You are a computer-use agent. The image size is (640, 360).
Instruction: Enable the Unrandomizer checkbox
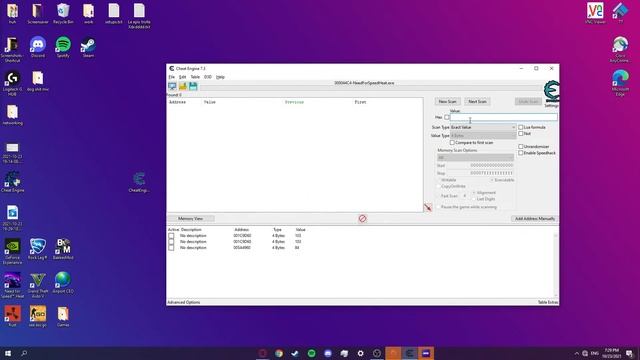pyautogui.click(x=520, y=146)
